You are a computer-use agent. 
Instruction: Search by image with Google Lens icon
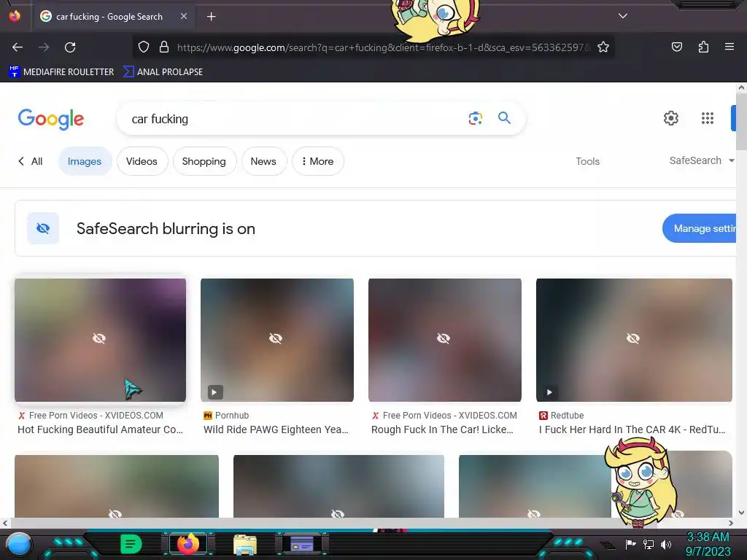point(475,118)
